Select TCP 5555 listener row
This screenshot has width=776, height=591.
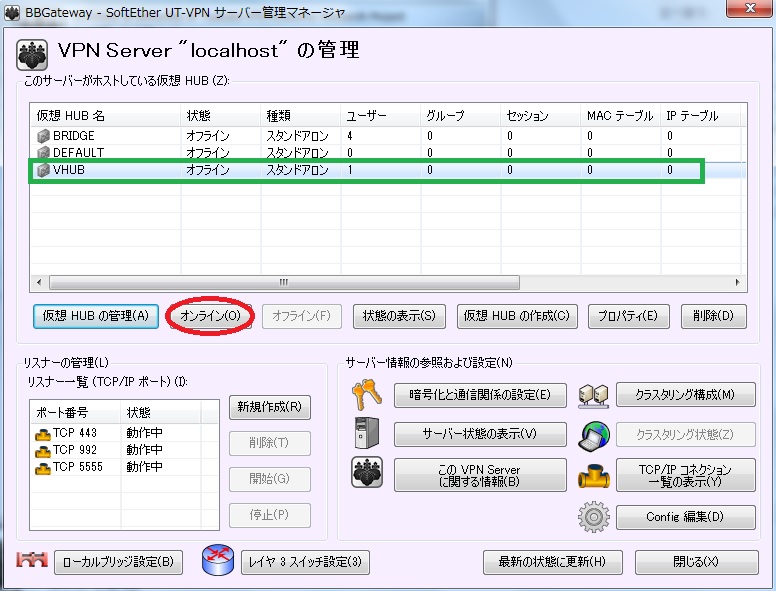click(x=125, y=467)
